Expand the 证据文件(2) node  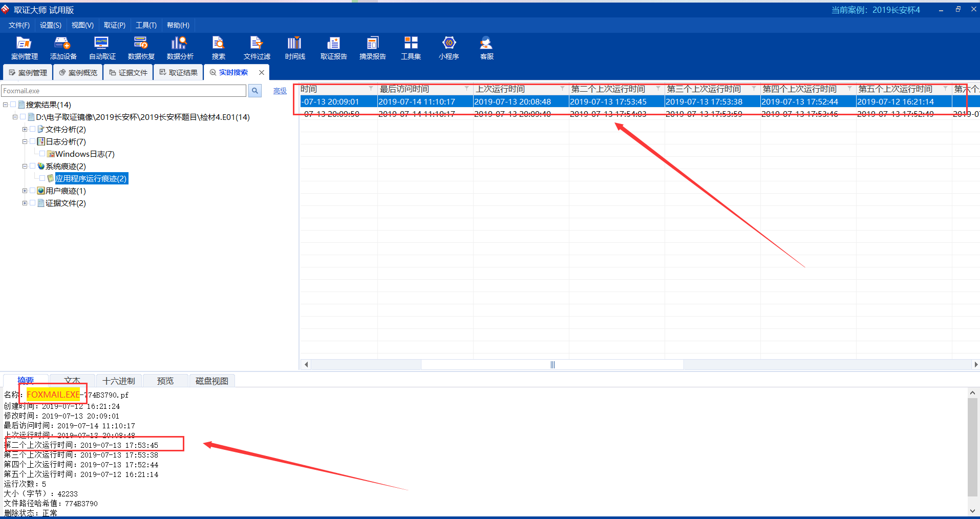point(25,203)
